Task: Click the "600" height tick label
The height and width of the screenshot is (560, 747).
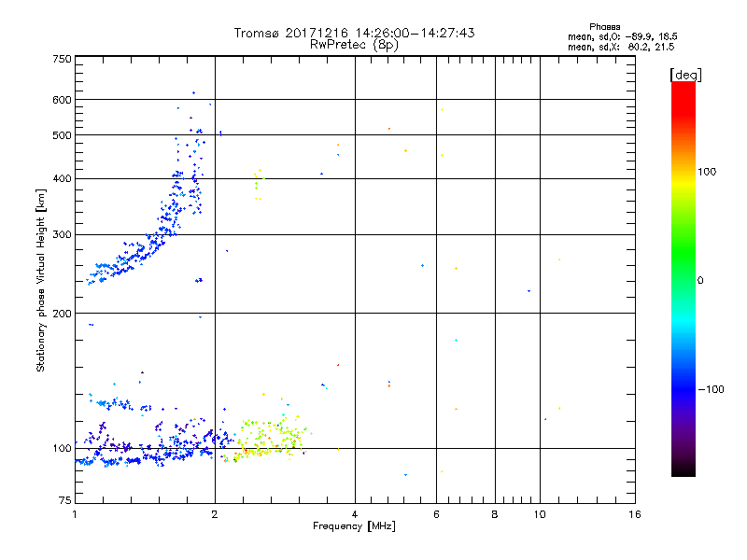Action: tap(63, 100)
